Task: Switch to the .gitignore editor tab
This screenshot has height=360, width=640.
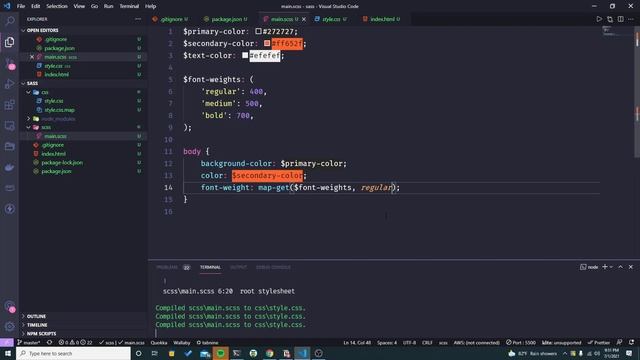Action: pos(170,19)
